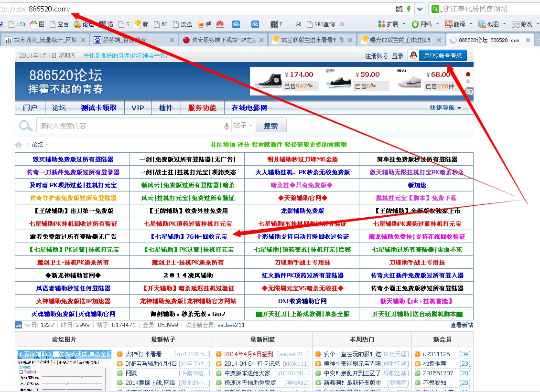540x392 pixels.
Task: Open the 论坛 bookmark in bookmarks bar
Action: point(84,24)
